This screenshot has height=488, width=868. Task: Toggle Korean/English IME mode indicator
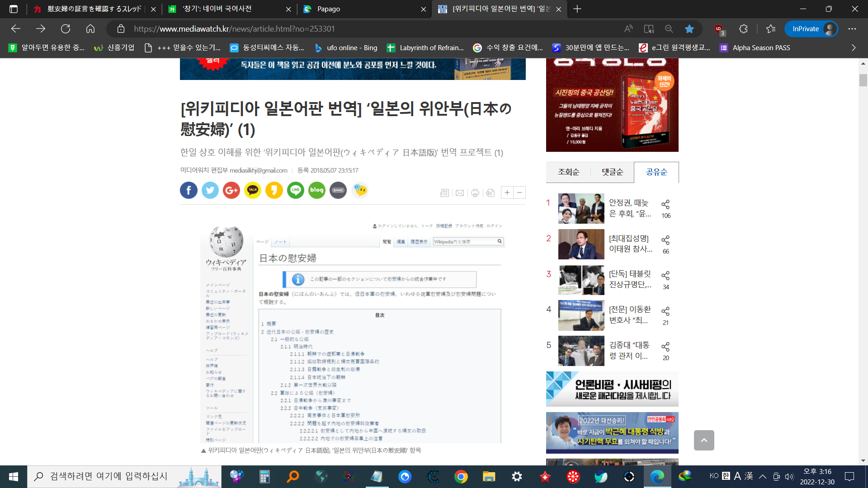[x=726, y=476]
